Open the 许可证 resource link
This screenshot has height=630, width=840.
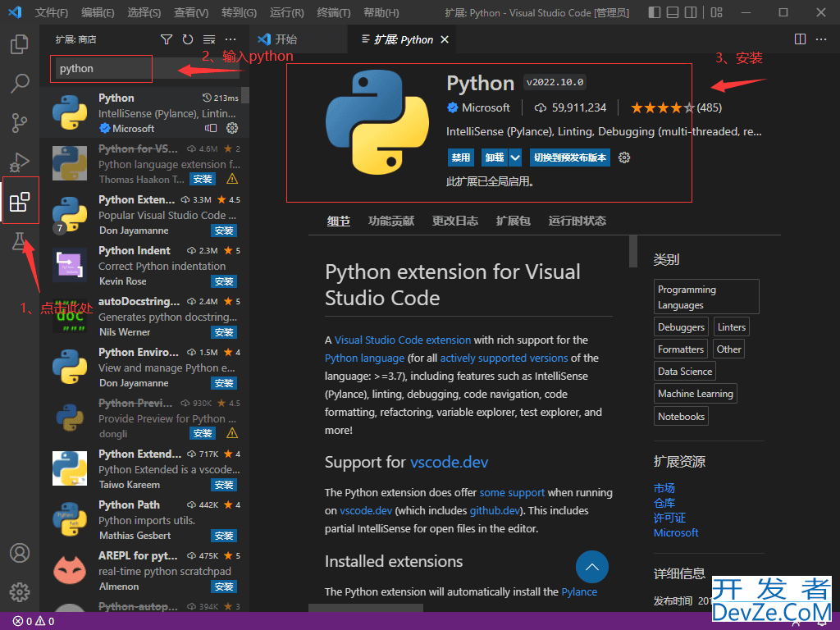(669, 518)
